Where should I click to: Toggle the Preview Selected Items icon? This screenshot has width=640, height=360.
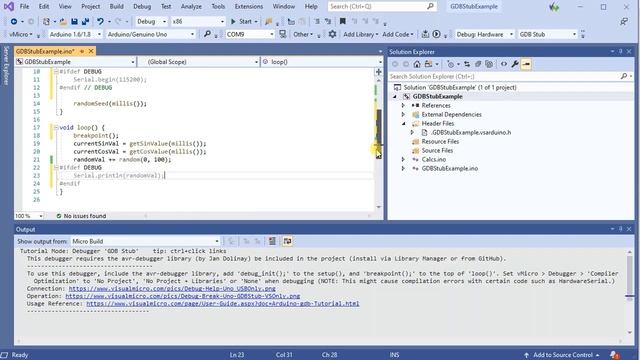(526, 64)
